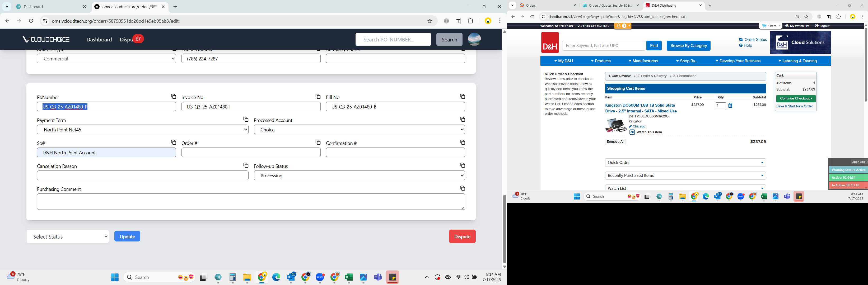Open Microsoft Teams from main taskbar
Screen dimensions: 868x285
[378, 277]
